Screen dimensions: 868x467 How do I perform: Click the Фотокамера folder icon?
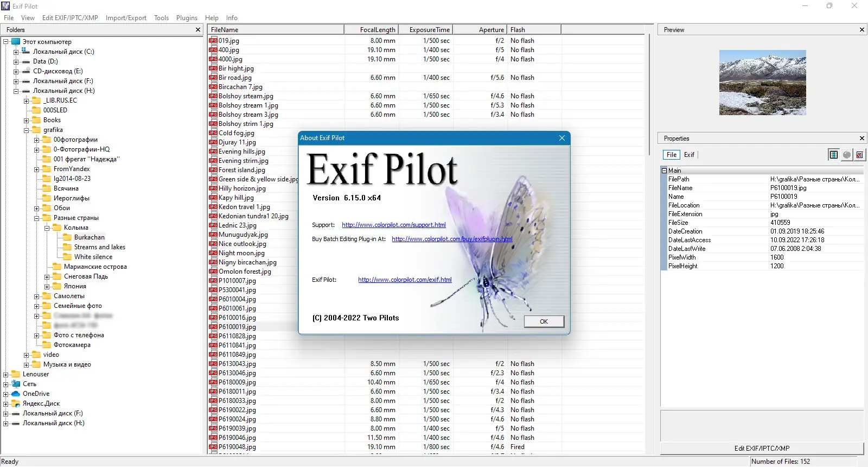point(47,345)
